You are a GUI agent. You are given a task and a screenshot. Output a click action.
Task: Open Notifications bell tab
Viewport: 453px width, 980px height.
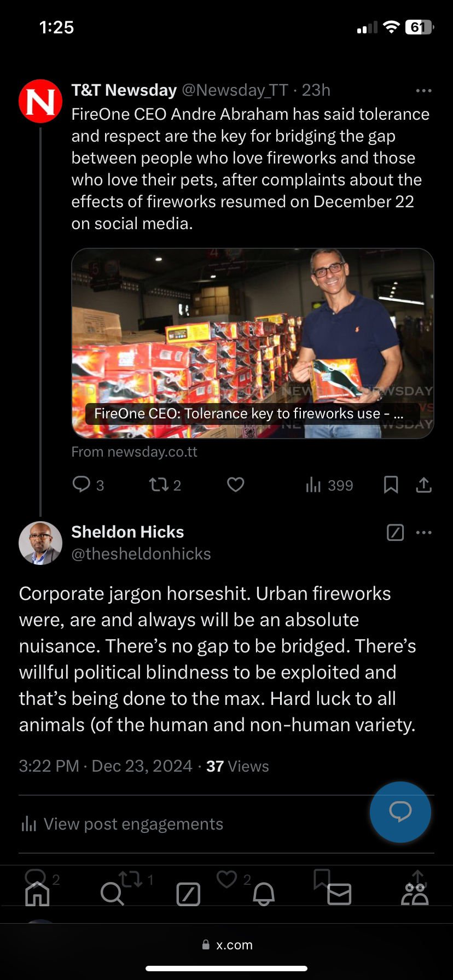pyautogui.click(x=264, y=895)
